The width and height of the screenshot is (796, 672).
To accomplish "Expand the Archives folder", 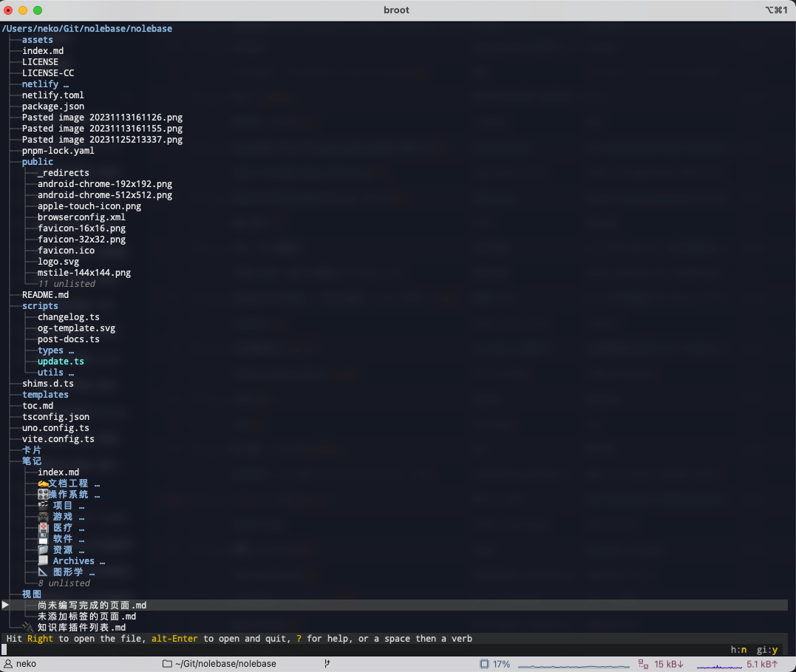I will pyautogui.click(x=78, y=561).
